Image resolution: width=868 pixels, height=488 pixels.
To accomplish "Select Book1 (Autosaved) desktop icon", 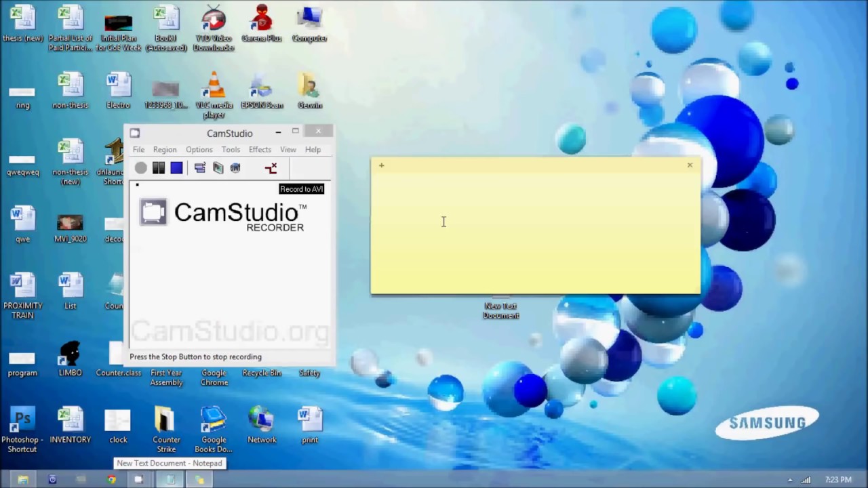I will 166,28.
